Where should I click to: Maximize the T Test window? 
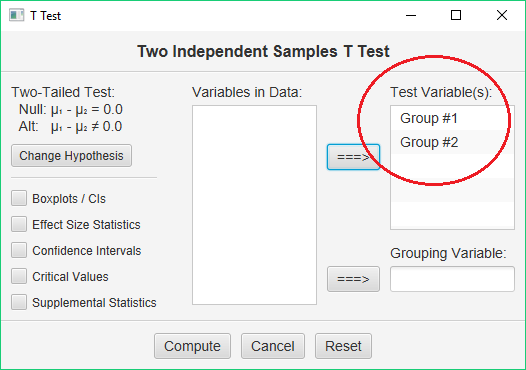tap(456, 15)
